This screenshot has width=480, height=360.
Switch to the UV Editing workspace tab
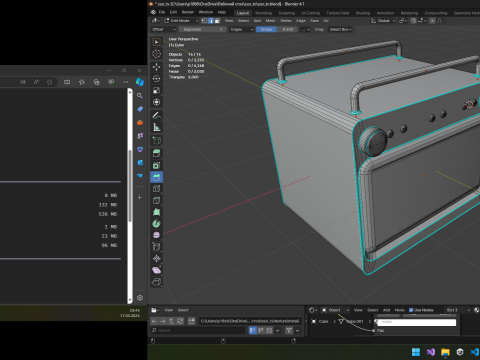point(310,13)
